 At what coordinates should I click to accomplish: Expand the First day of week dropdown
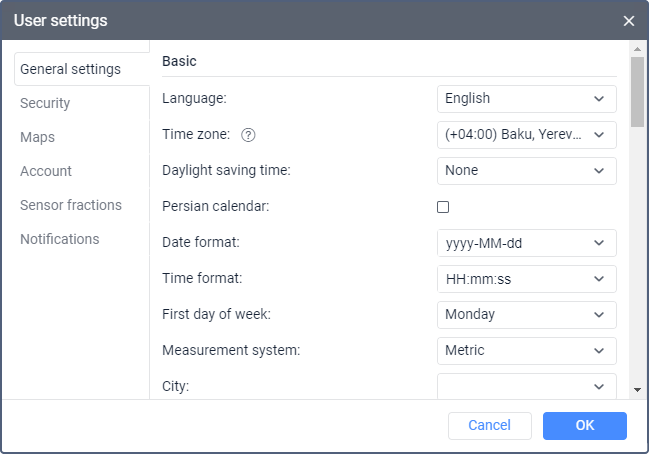tap(527, 315)
